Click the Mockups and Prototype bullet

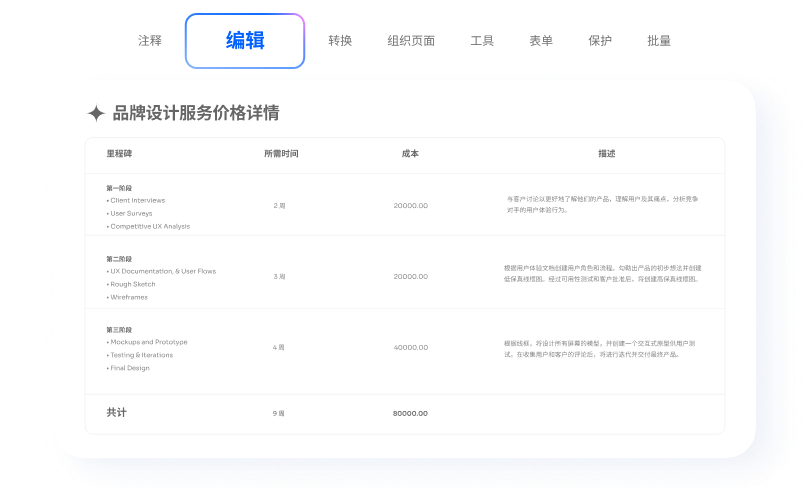coord(147,342)
